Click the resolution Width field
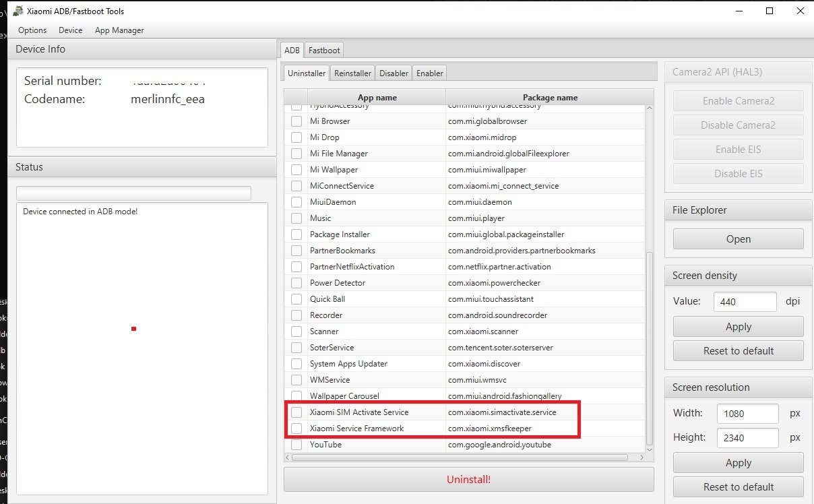 pyautogui.click(x=748, y=413)
